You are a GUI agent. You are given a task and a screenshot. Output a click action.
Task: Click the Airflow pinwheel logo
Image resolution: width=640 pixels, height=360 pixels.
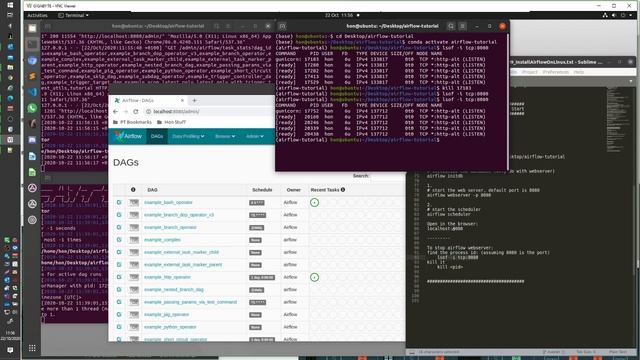[x=119, y=136]
